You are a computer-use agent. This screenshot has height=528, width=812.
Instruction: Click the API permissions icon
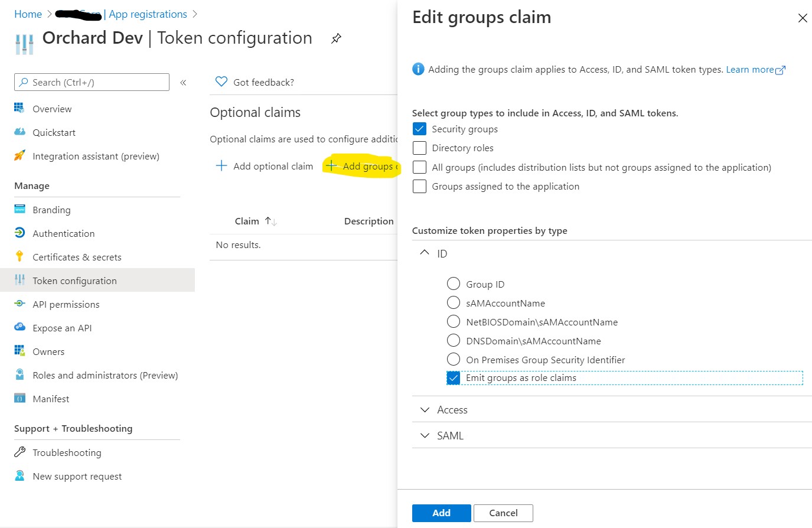(19, 304)
